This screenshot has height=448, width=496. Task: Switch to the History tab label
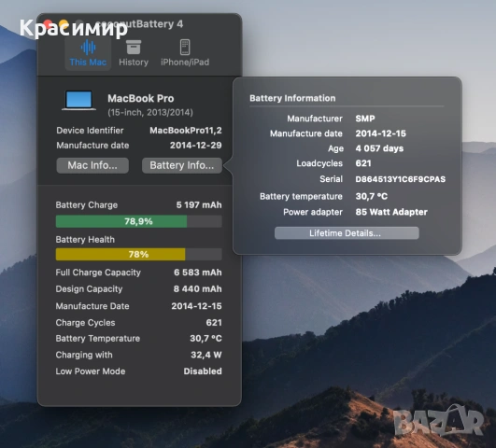(x=134, y=63)
